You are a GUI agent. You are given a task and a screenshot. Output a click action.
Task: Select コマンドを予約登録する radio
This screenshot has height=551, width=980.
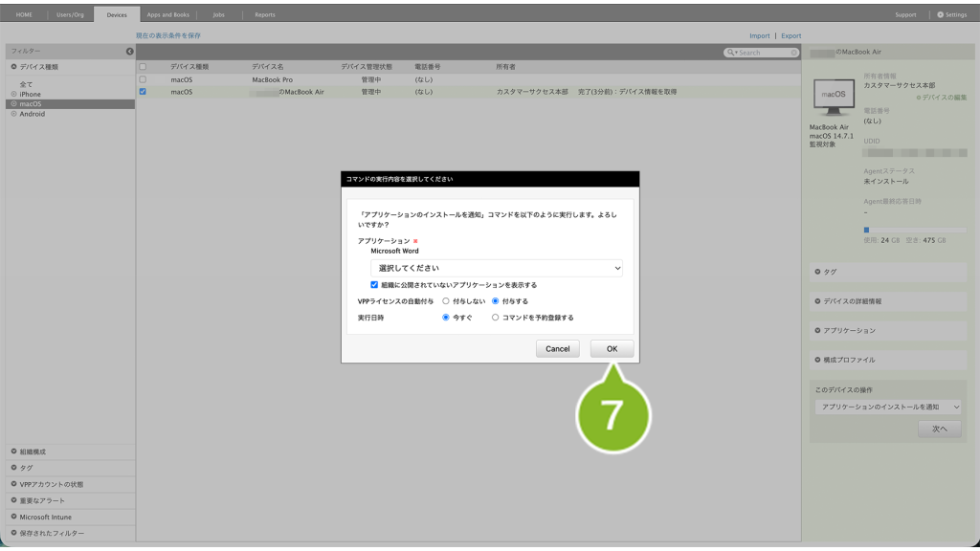pos(495,318)
